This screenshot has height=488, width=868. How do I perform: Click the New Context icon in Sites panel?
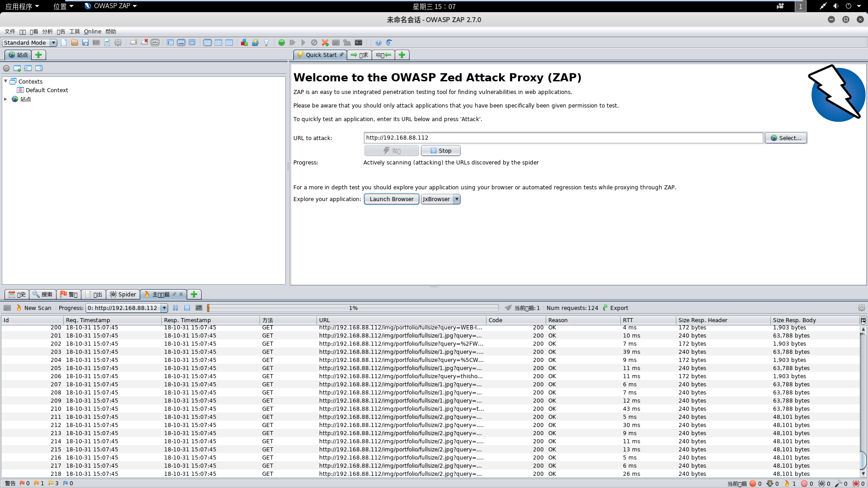tap(17, 68)
